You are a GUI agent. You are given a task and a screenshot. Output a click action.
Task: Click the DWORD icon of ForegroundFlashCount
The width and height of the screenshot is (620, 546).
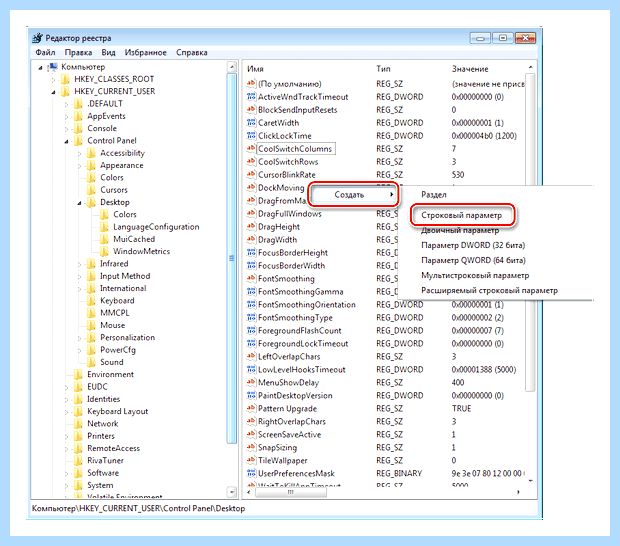coord(251,331)
